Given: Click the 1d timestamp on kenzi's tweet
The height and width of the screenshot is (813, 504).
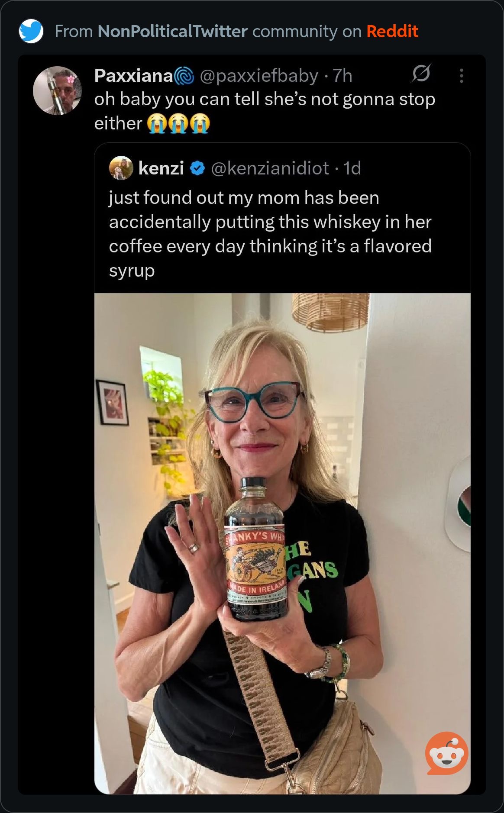Looking at the screenshot, I should [352, 168].
